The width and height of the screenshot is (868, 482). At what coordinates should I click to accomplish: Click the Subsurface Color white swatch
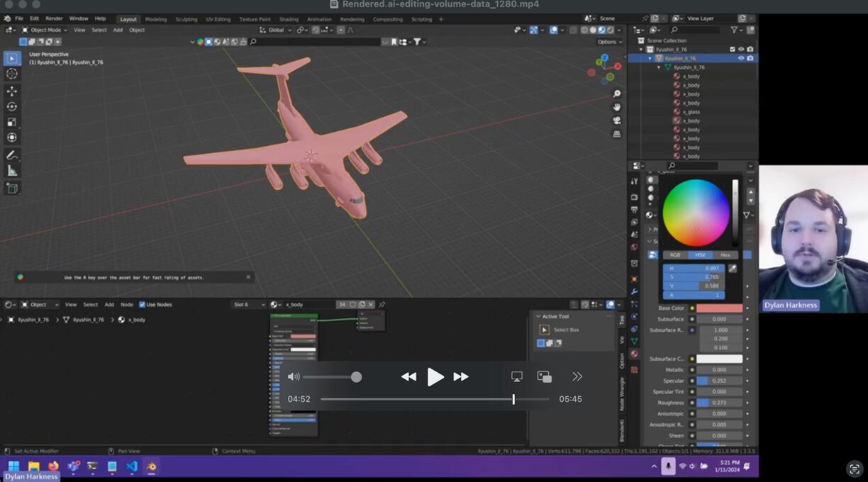719,359
